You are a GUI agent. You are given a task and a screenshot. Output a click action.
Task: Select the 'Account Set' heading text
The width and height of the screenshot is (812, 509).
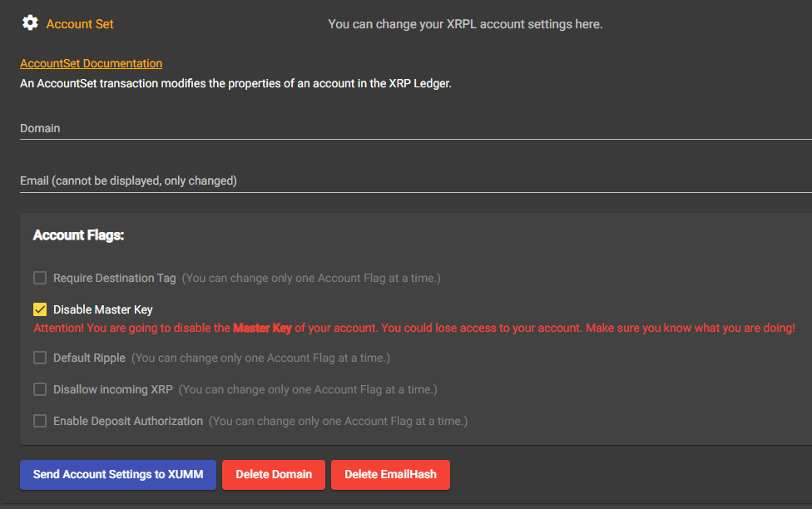click(80, 24)
